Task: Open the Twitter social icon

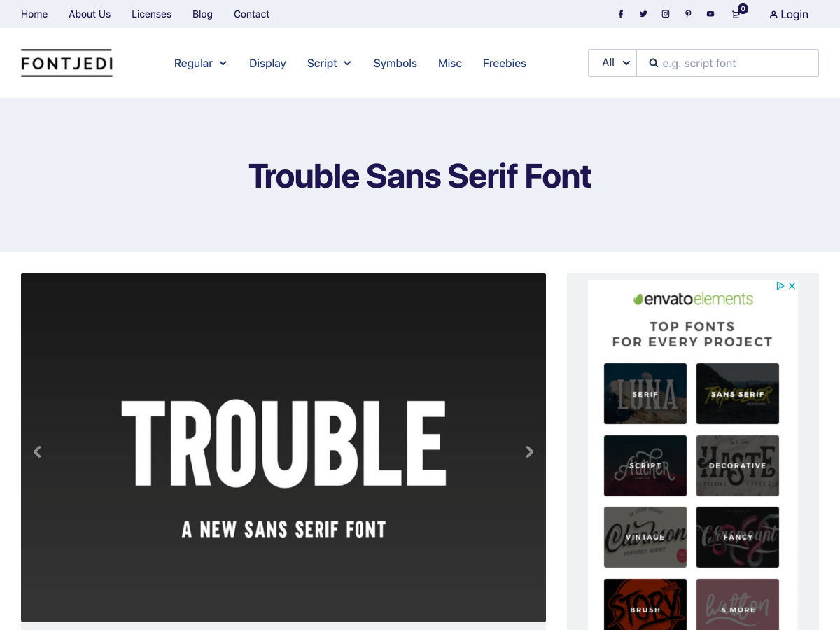Action: point(643,14)
